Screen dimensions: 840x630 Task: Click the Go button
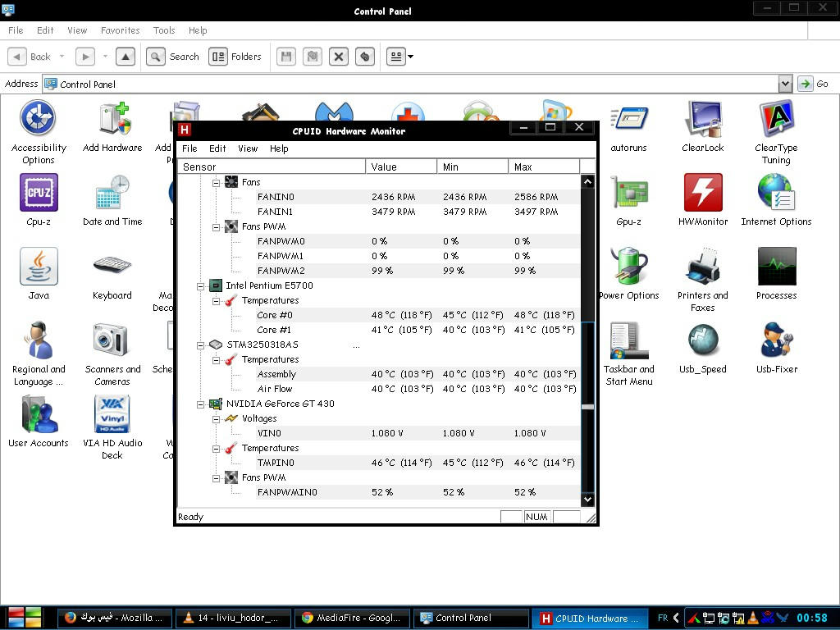tap(813, 84)
